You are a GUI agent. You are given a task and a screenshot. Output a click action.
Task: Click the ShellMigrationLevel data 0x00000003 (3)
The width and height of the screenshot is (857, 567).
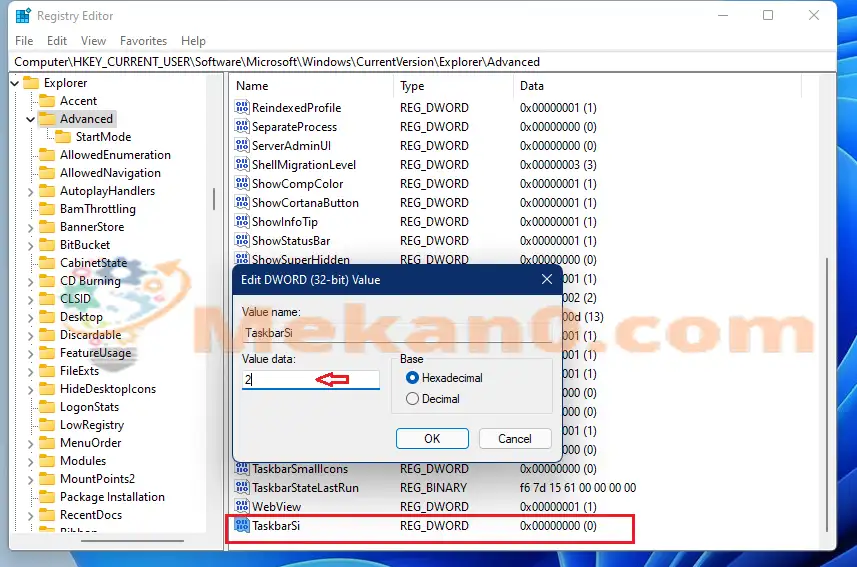(558, 165)
